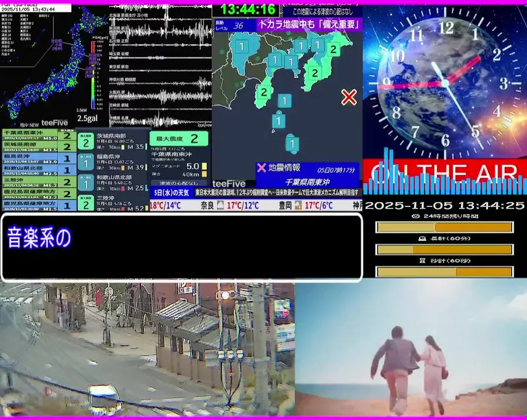Click the 秒針(60秒) progress bar

[444, 271]
